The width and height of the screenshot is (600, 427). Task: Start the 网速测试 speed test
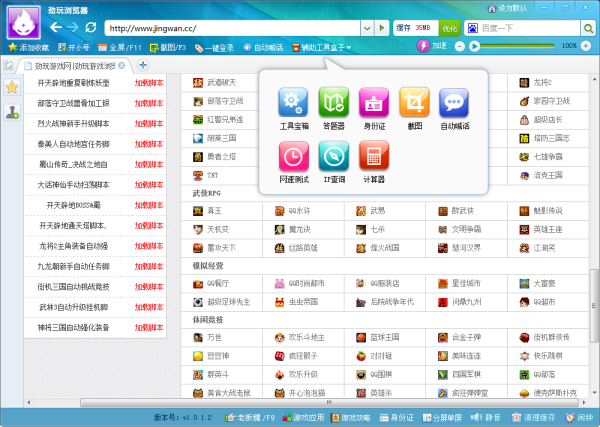click(x=293, y=157)
